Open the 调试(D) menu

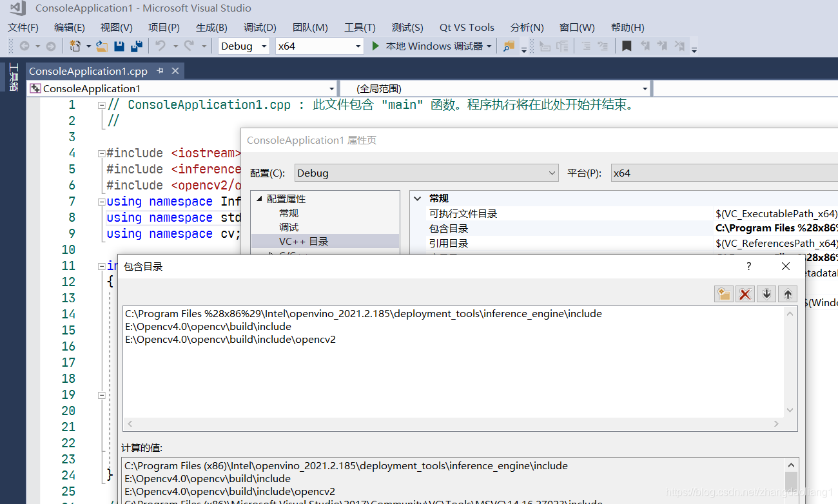point(260,27)
